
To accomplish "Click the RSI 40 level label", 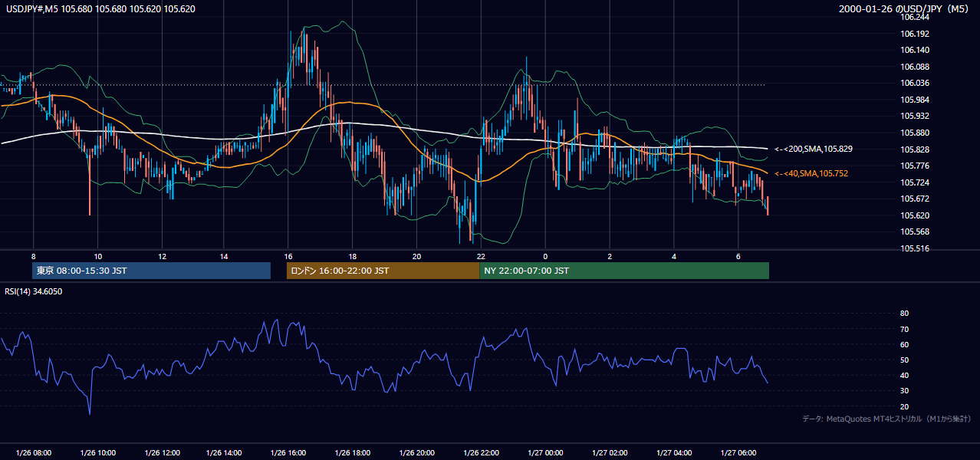I will [x=904, y=375].
